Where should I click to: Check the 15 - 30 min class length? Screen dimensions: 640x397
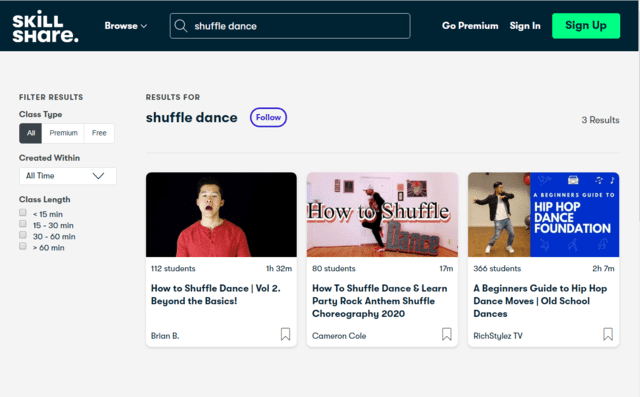(23, 224)
